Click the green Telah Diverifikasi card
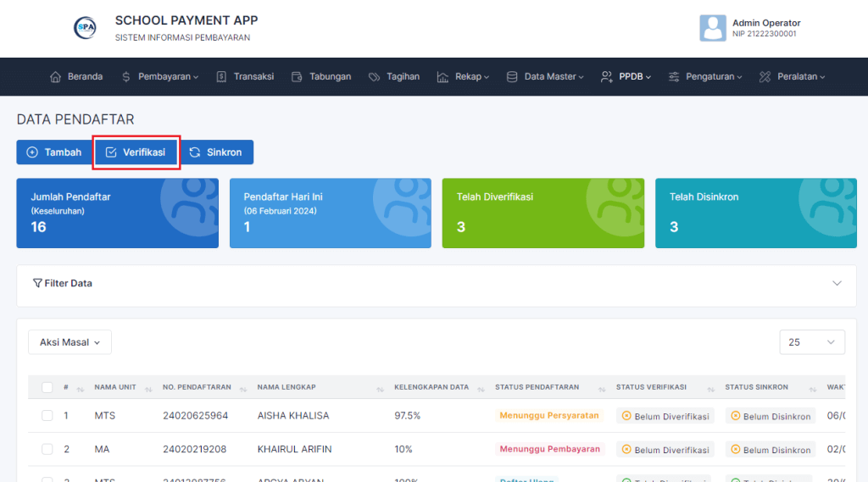The height and width of the screenshot is (482, 868). (x=542, y=213)
